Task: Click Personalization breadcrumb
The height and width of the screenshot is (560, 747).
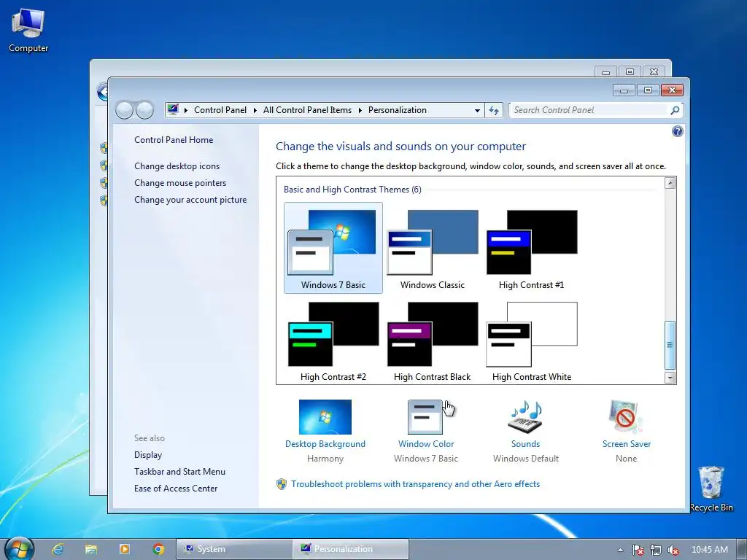Action: coord(398,110)
